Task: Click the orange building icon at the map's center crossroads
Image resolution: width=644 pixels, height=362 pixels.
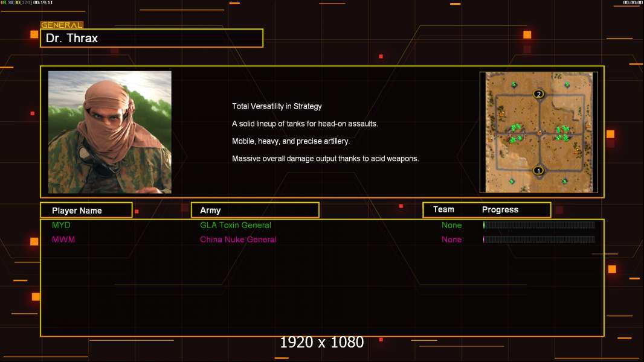Action: (x=539, y=133)
